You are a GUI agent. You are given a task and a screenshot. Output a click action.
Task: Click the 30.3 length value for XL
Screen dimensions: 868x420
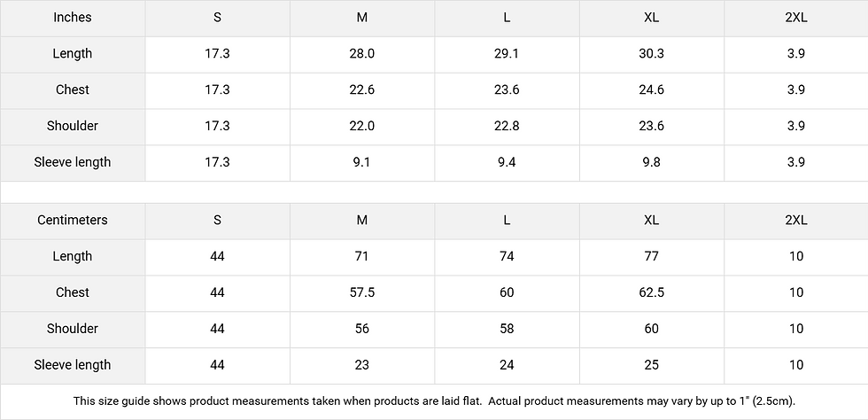(651, 53)
